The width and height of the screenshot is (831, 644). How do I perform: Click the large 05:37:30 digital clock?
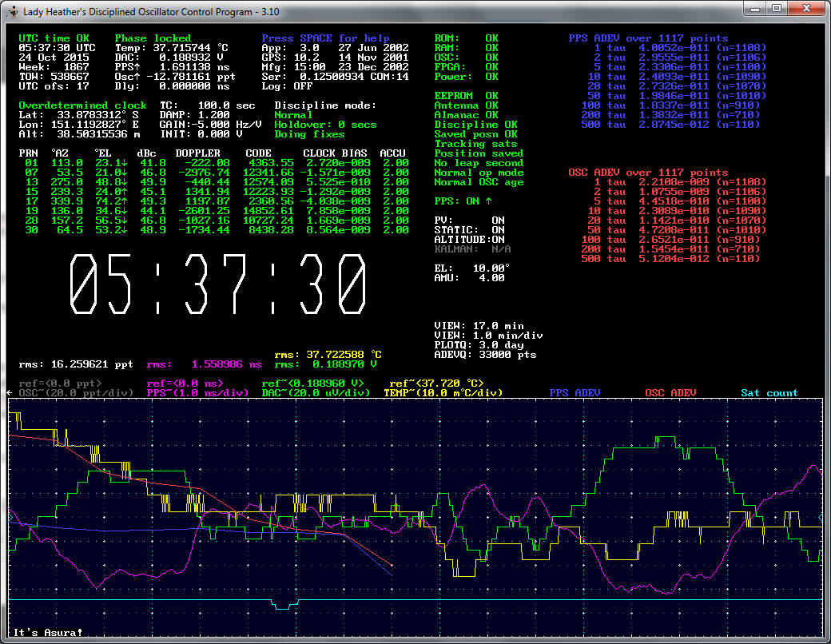(x=219, y=285)
